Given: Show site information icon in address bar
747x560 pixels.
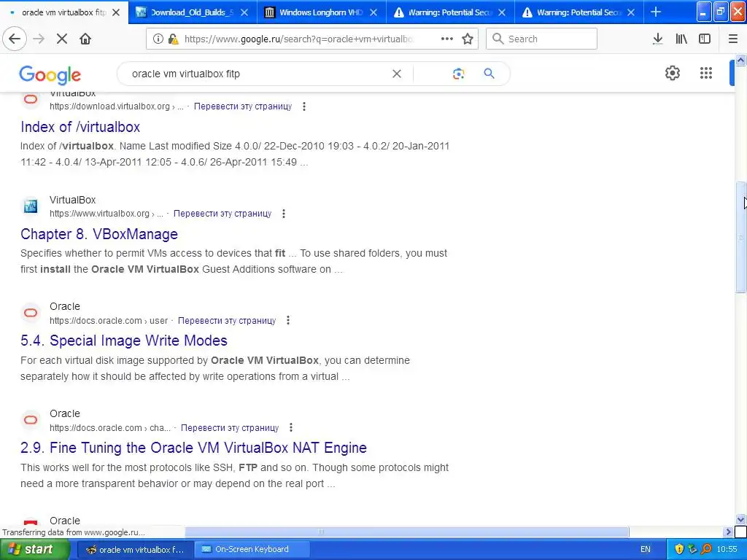Looking at the screenshot, I should click(x=158, y=39).
